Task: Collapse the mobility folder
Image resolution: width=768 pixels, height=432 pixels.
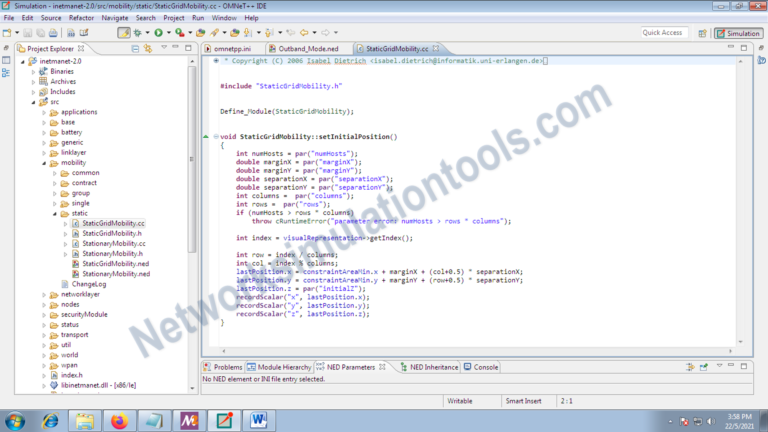Action: (x=45, y=162)
